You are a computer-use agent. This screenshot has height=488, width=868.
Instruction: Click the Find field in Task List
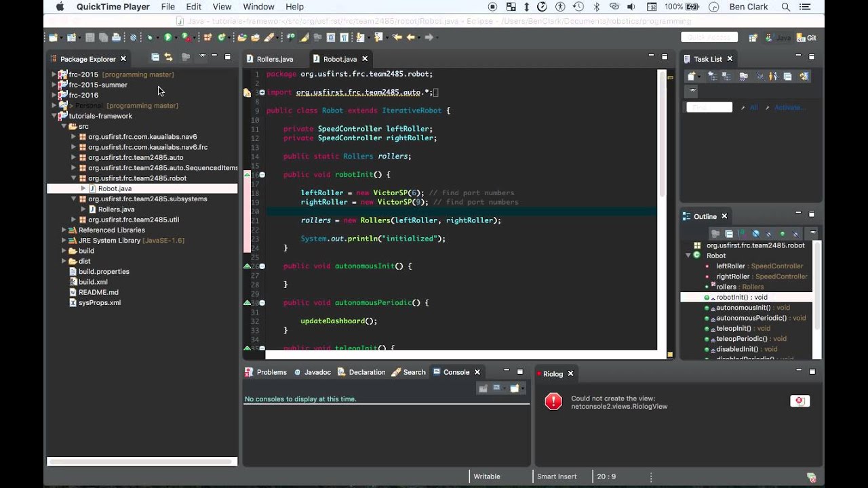[x=709, y=107]
